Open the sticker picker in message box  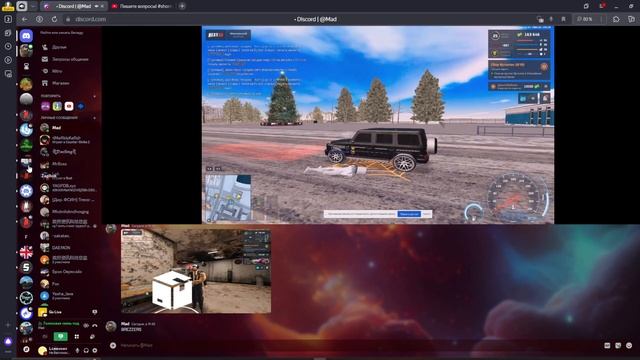pos(618,345)
